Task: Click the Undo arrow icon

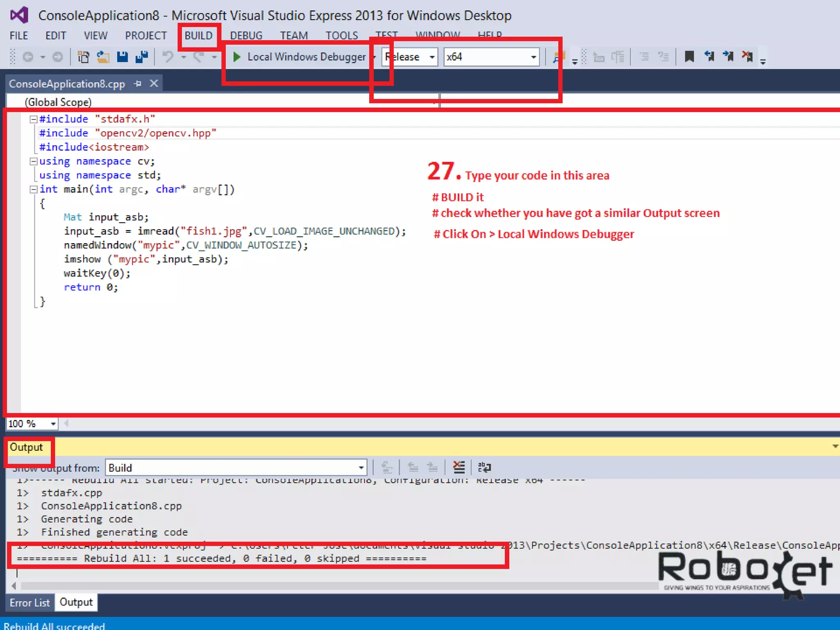Action: [168, 57]
